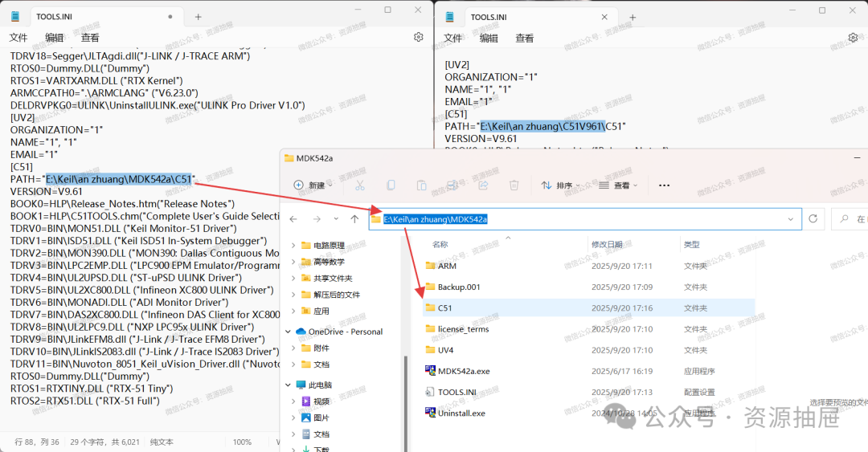Viewport: 868px width, 452px height.
Task: Click 行 88, 列 36 position in status bar
Action: 36,442
